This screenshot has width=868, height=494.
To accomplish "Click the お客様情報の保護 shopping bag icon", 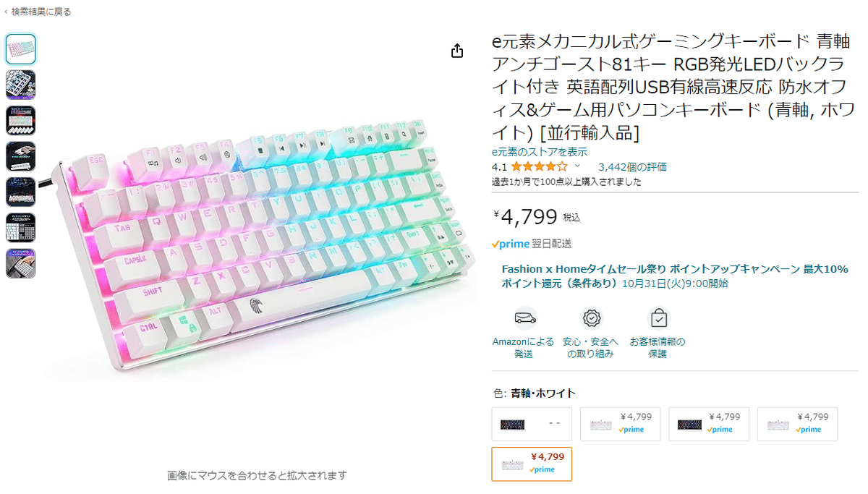I will [x=658, y=318].
